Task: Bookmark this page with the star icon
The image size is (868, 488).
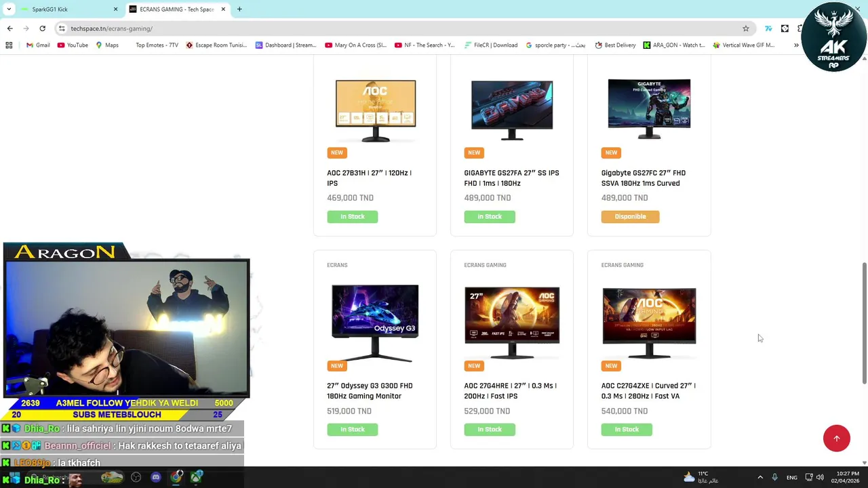Action: (746, 28)
